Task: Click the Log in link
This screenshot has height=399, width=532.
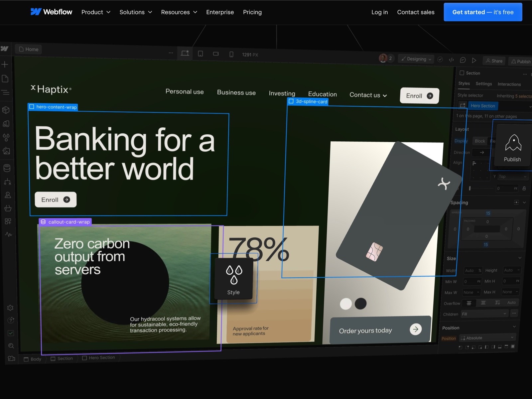Action: (379, 12)
